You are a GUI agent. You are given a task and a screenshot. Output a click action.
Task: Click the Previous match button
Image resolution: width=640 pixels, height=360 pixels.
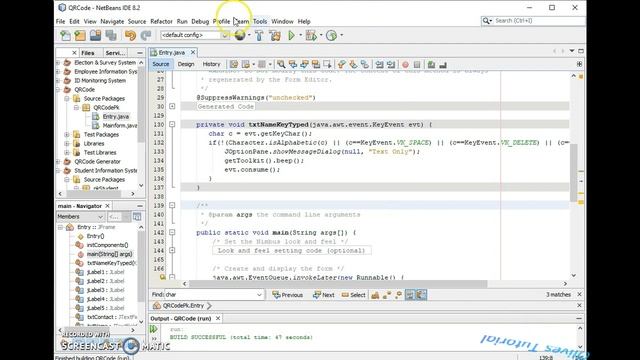tap(288, 295)
